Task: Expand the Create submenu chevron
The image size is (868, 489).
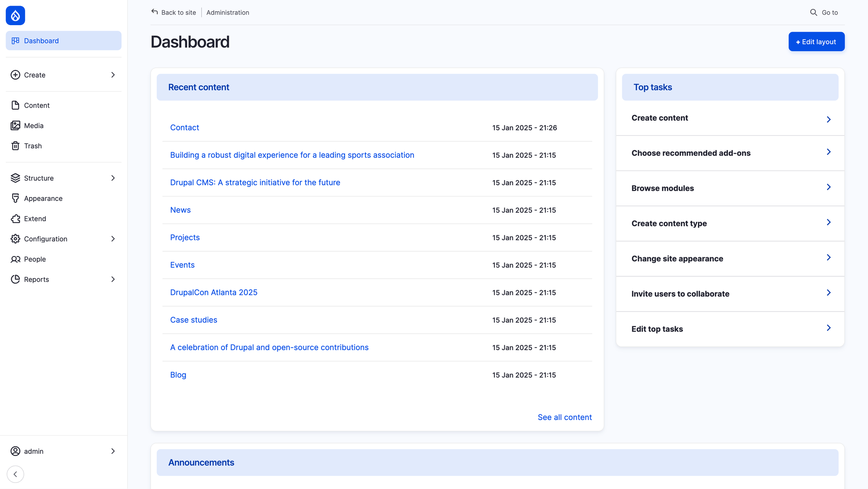Action: click(x=113, y=75)
